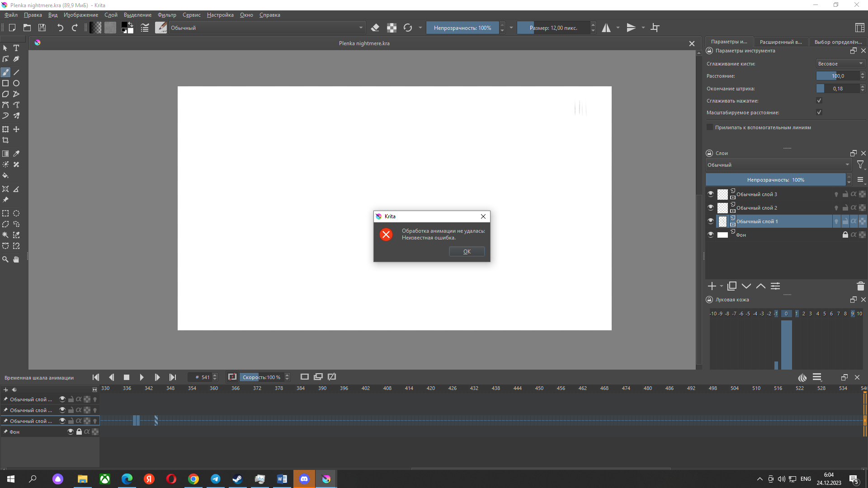The height and width of the screenshot is (488, 868).
Task: Click OK in the Krita error dialog
Action: [x=467, y=252]
